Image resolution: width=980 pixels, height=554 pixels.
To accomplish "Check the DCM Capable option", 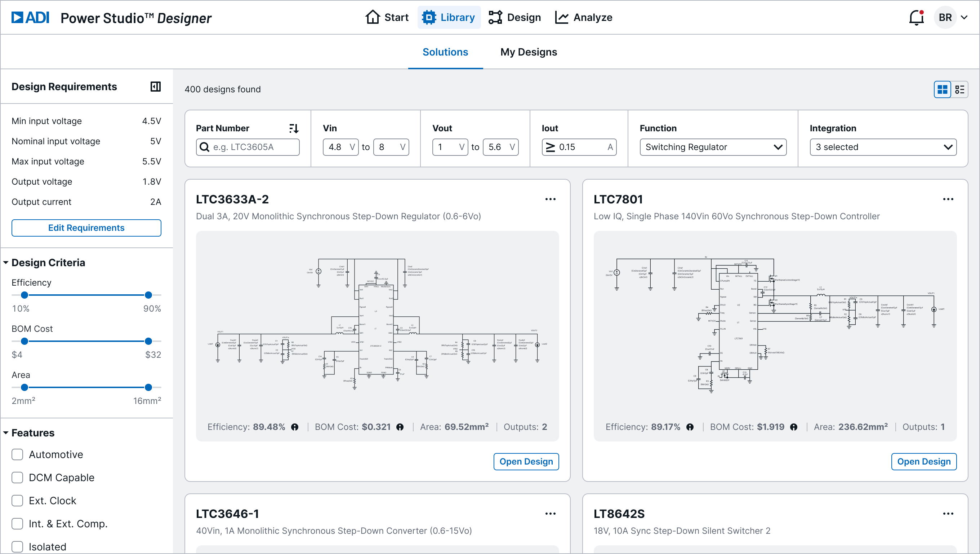I will pos(17,478).
